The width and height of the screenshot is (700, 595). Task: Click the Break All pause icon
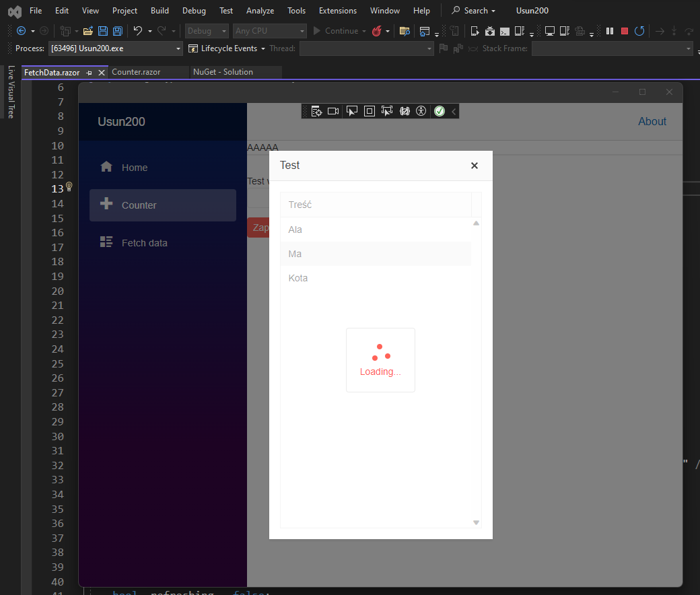[x=610, y=31]
